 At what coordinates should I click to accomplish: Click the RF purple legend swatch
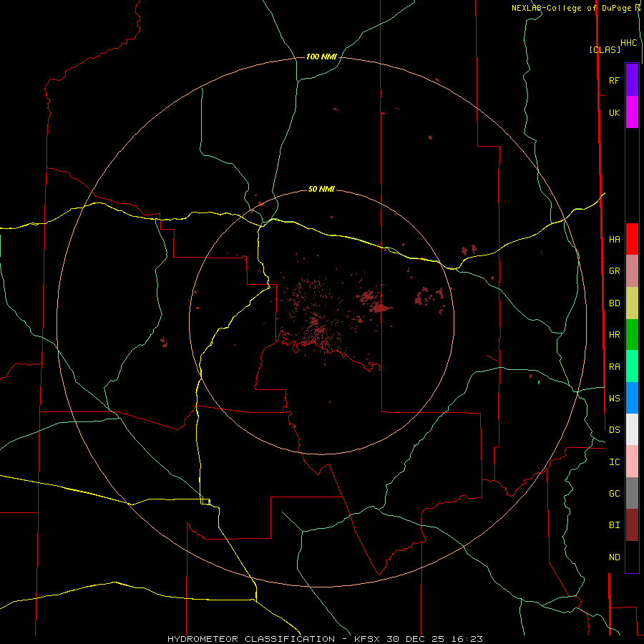coord(632,80)
